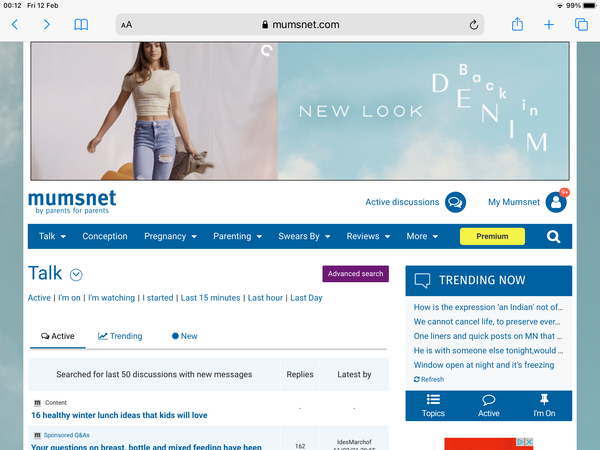Reload the page with refresh icon
This screenshot has height=450, width=600.
(473, 24)
